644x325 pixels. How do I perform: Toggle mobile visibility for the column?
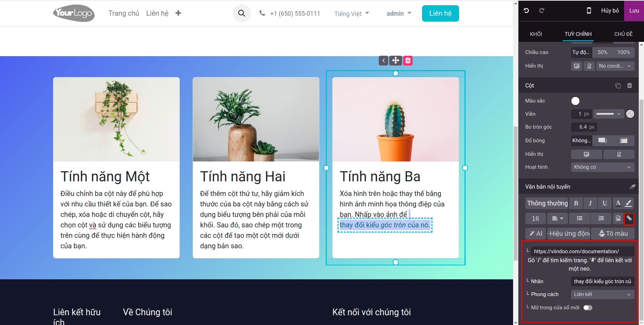619,154
